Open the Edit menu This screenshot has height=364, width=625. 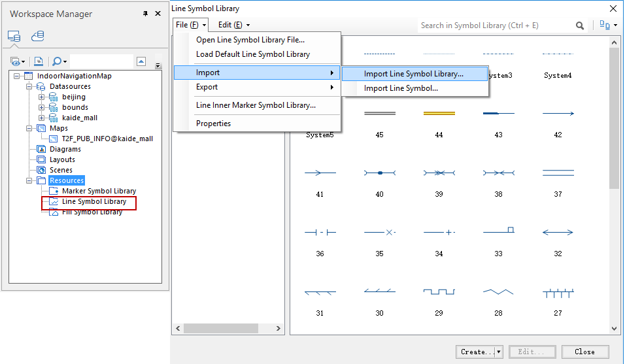click(x=233, y=25)
